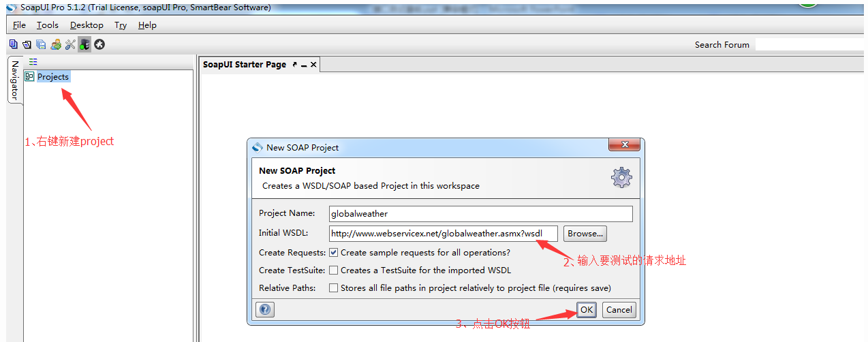Detach the SoapUI Starter Page tab

coord(294,65)
